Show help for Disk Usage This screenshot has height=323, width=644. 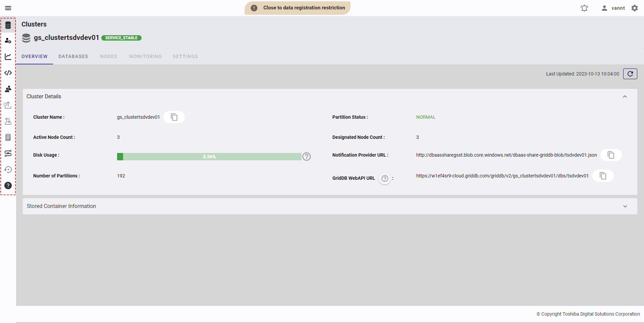[307, 157]
